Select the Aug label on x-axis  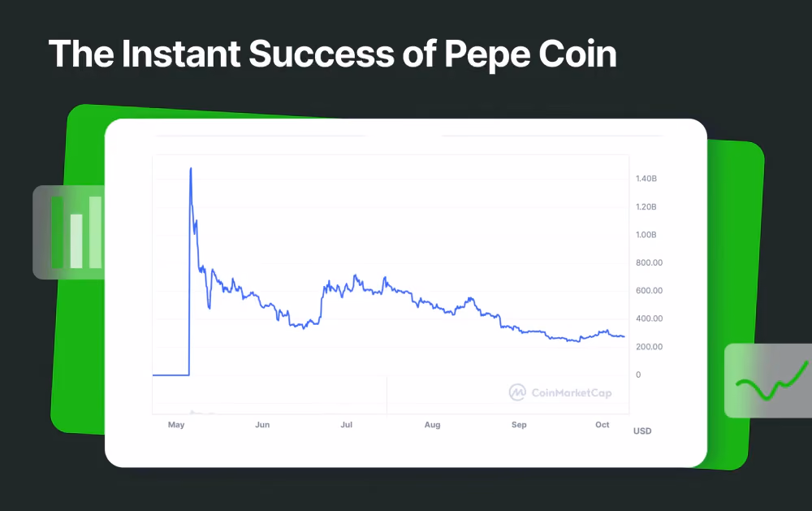433,424
